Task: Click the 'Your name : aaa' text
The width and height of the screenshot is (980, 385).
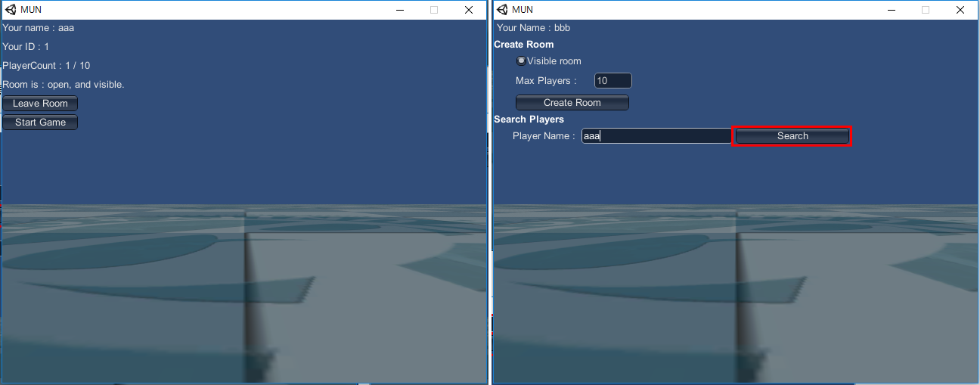Action: pos(39,28)
